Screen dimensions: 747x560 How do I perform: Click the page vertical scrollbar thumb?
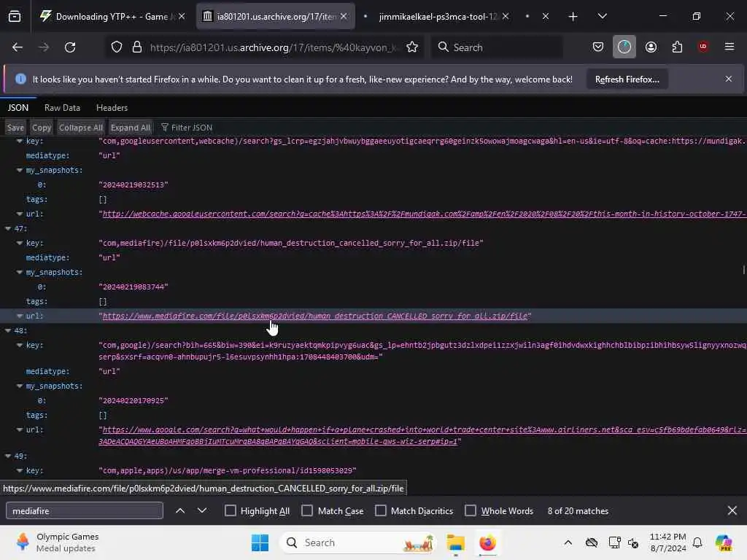point(743,270)
